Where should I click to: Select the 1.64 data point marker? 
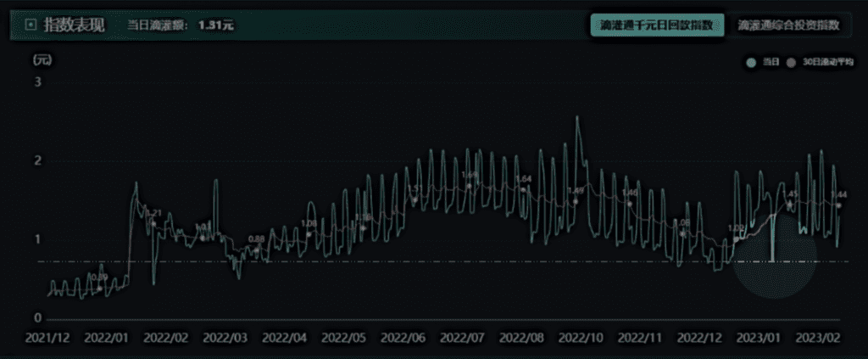point(523,189)
